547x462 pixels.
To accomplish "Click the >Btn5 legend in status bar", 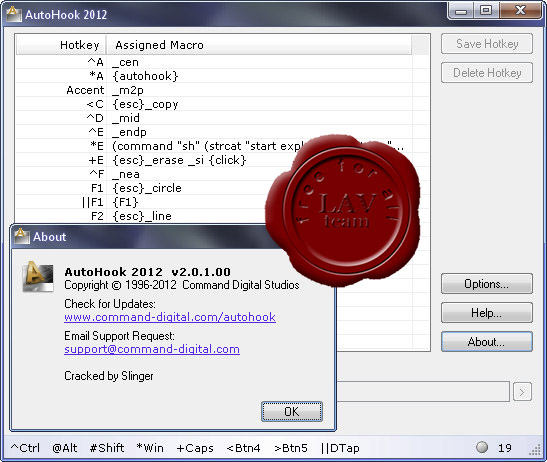I will [x=291, y=448].
